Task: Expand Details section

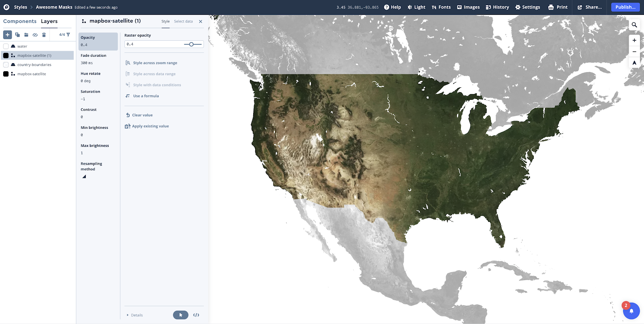Action: (x=135, y=315)
